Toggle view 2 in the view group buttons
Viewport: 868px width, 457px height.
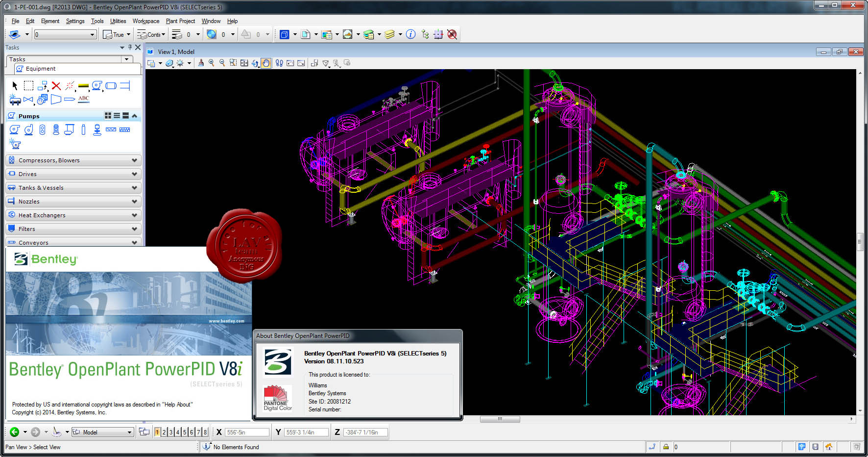[164, 432]
